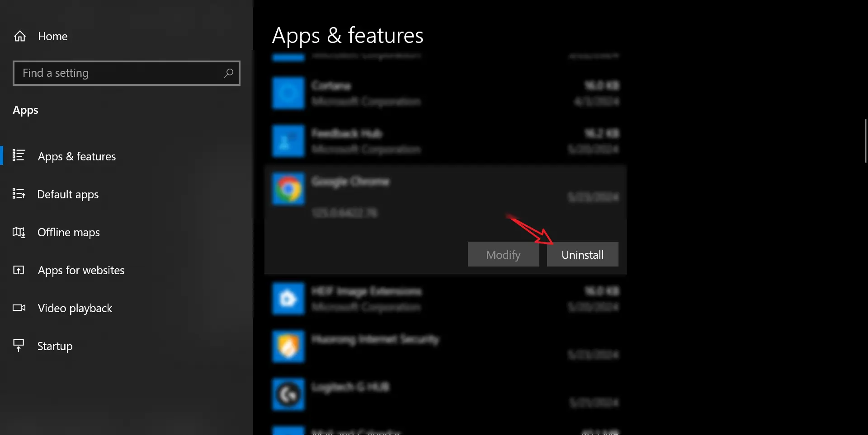Click the Google Chrome app icon
The image size is (868, 435).
[x=288, y=189]
